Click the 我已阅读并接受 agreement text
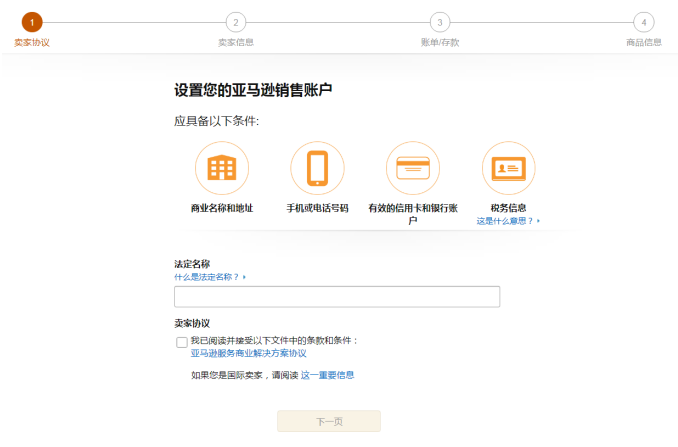678x447 pixels. point(275,341)
